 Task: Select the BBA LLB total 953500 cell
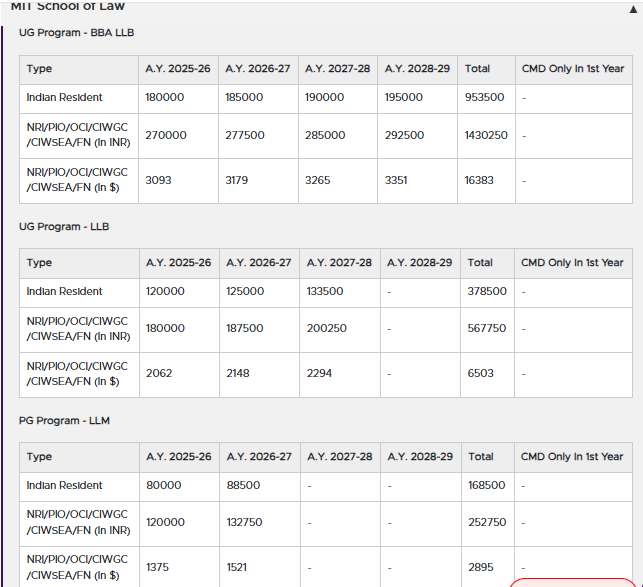point(484,98)
